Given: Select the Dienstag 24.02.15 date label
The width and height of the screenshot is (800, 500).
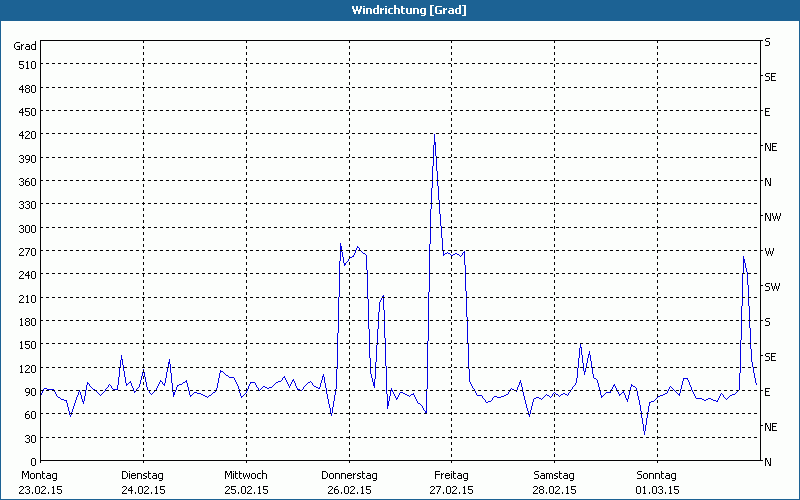Looking at the screenshot, I should [141, 482].
